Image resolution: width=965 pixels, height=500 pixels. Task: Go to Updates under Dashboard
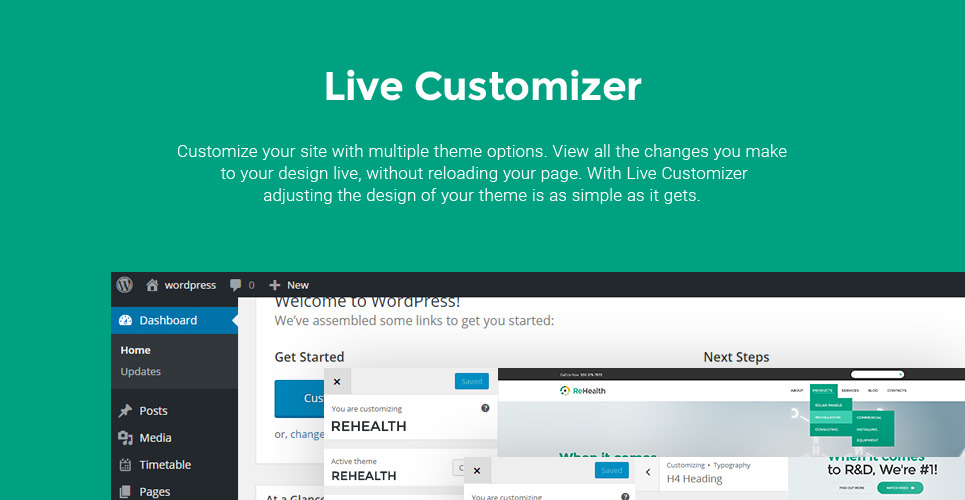click(x=141, y=372)
